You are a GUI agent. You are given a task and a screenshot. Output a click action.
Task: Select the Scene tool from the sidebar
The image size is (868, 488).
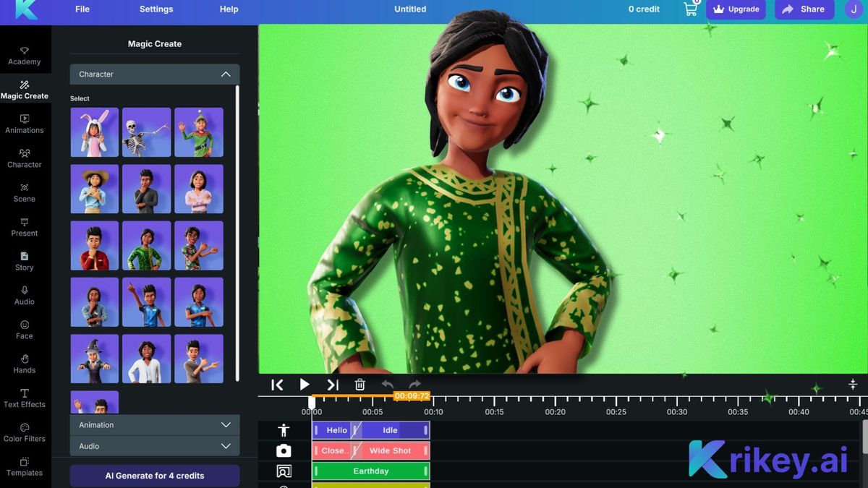25,193
